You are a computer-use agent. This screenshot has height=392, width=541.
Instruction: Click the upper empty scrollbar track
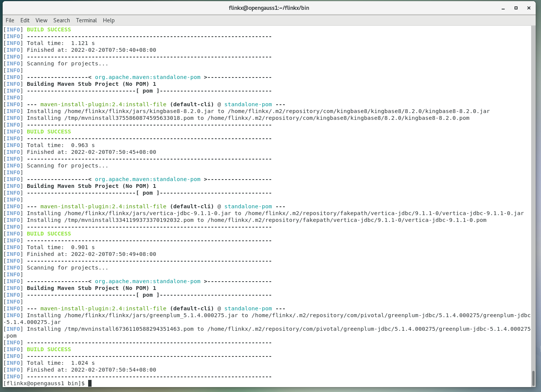[533, 151]
